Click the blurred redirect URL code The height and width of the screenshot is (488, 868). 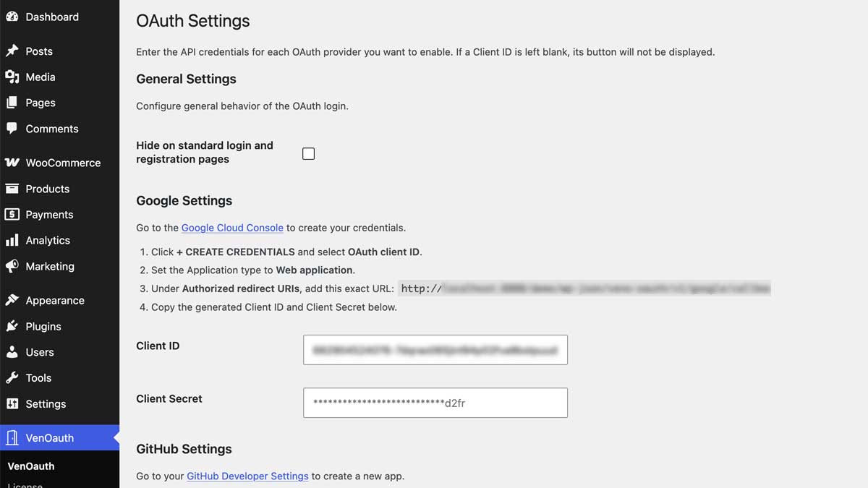coord(585,288)
